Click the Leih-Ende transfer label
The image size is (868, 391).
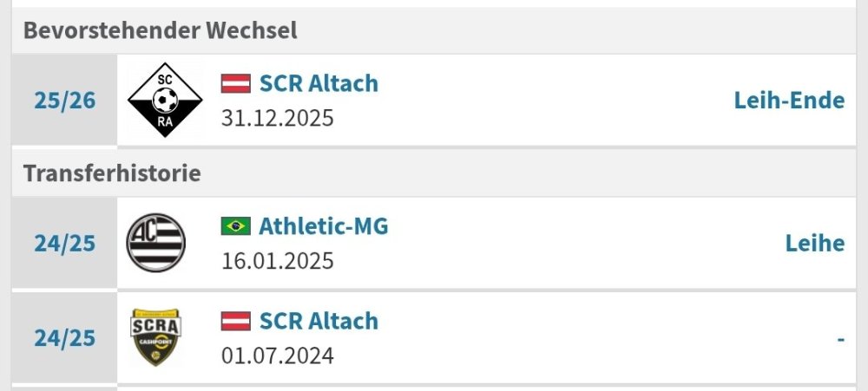click(789, 101)
